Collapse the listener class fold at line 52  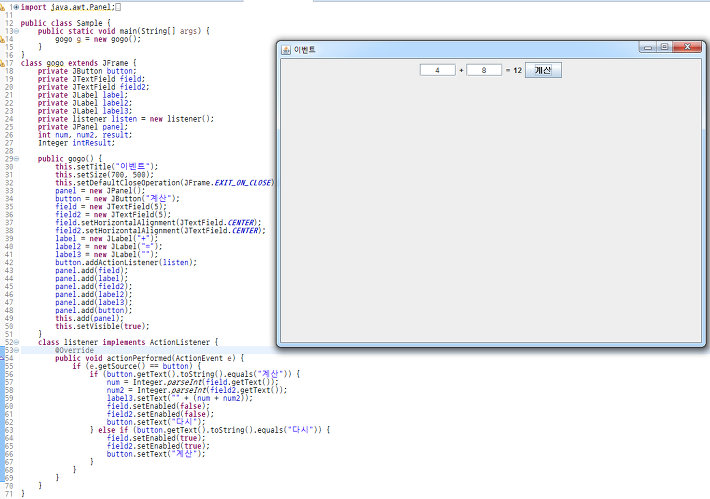(x=16, y=342)
